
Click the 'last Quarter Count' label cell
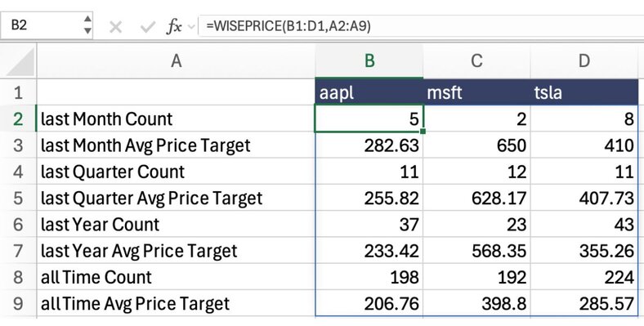(176, 172)
